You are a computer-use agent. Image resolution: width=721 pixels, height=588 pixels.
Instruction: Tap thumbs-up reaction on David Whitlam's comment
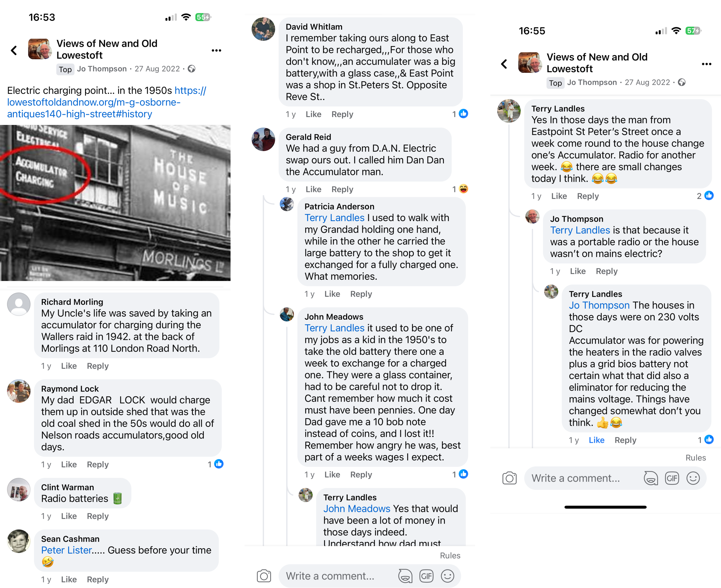point(463,114)
